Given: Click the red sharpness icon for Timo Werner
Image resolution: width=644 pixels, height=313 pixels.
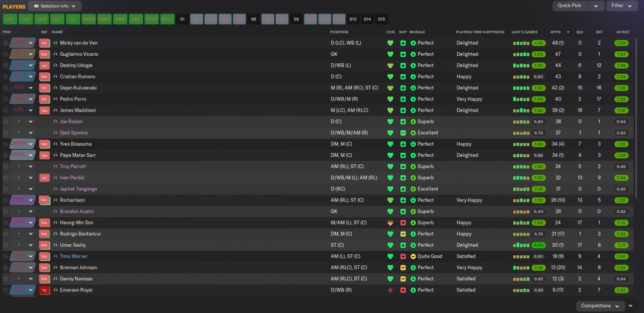Looking at the screenshot, I should (x=403, y=256).
